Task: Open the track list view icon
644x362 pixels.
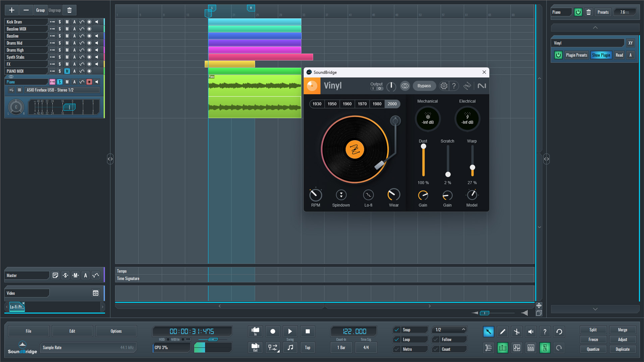Action: [x=488, y=348]
